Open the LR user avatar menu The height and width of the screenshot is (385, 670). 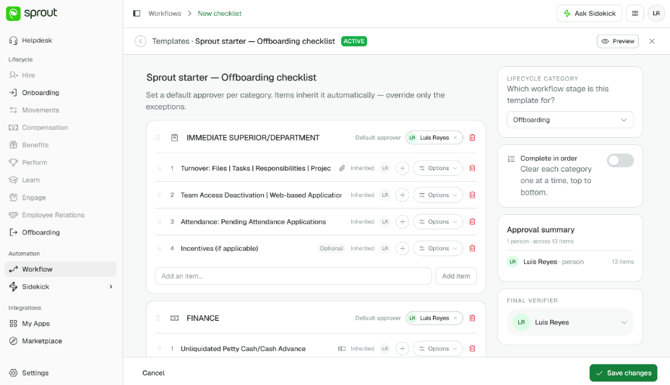coord(656,14)
